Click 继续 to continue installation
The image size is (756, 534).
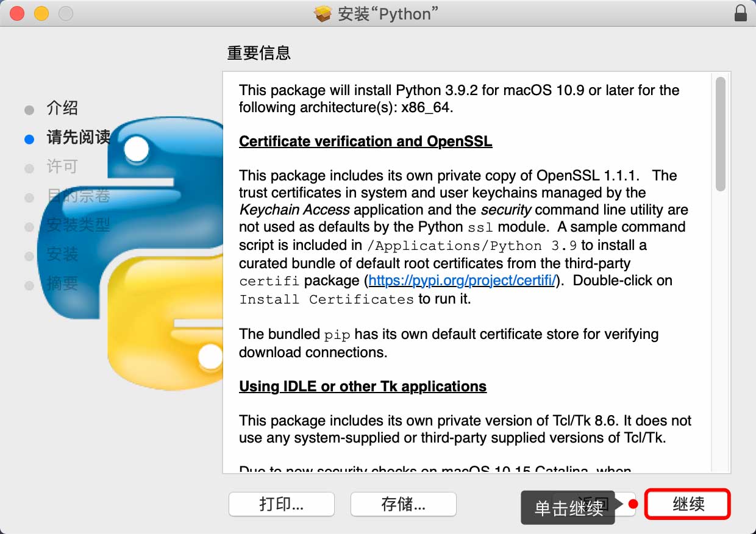click(688, 504)
